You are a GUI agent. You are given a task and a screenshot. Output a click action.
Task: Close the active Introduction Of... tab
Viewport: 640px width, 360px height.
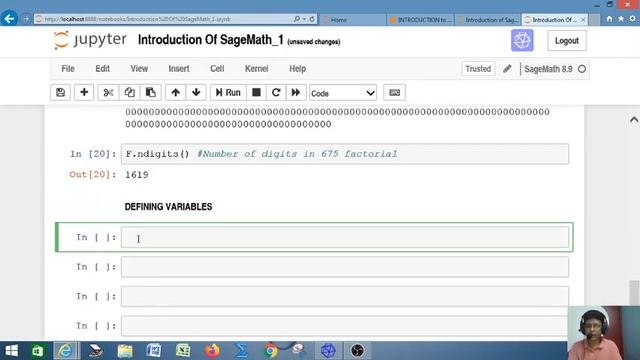[x=583, y=20]
